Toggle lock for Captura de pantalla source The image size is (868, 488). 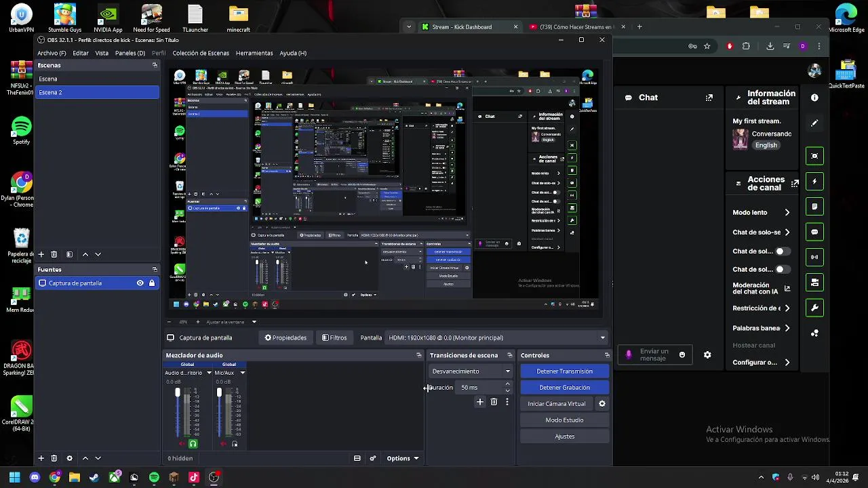(x=152, y=283)
